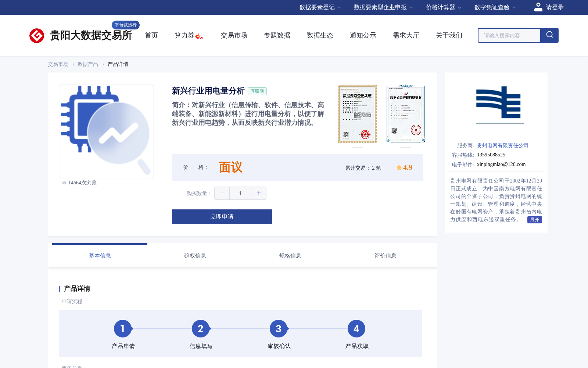Open 算力券 navigation item
Viewport: 588px width, 368px height.
point(184,35)
